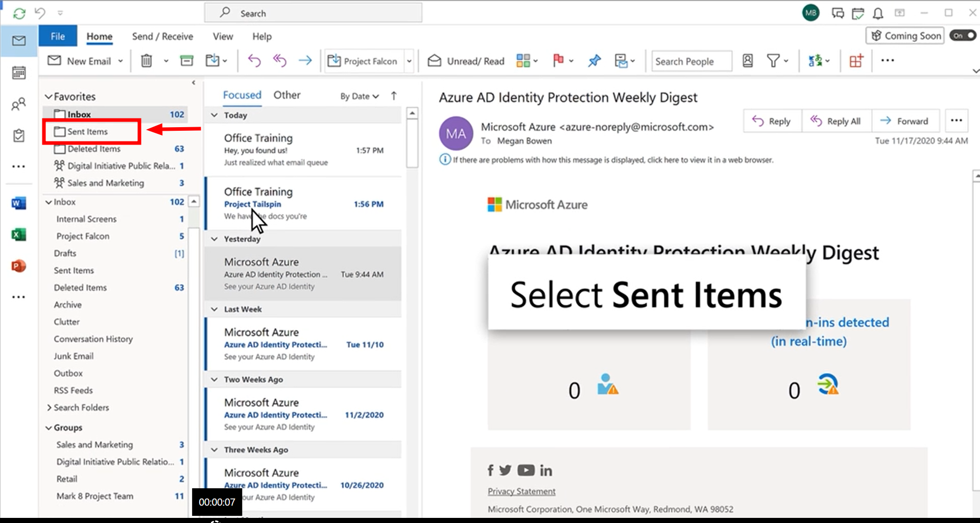The height and width of the screenshot is (523, 980).
Task: Click the Archive icon in ribbon
Action: pyautogui.click(x=187, y=61)
